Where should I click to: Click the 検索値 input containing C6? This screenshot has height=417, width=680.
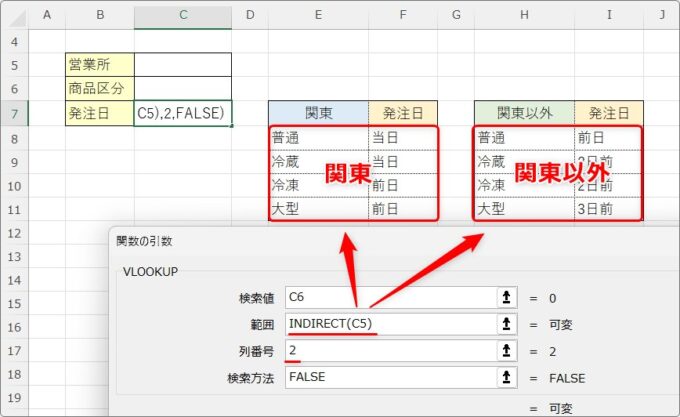point(390,297)
